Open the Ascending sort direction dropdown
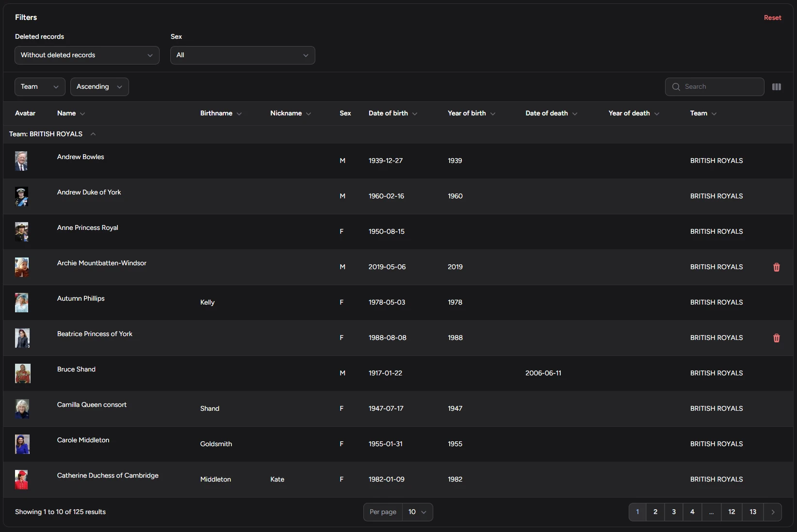 99,87
